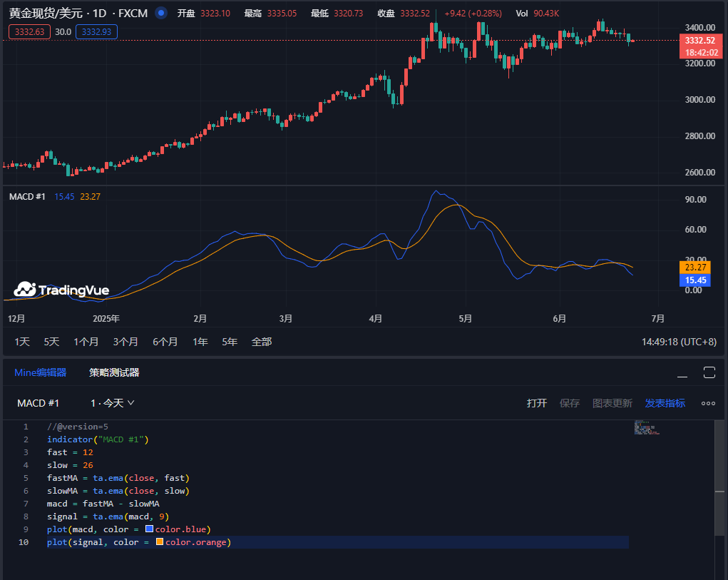Screen dimensions: 728x580
Task: Click the red sell price box 3332.63
Action: pyautogui.click(x=29, y=31)
